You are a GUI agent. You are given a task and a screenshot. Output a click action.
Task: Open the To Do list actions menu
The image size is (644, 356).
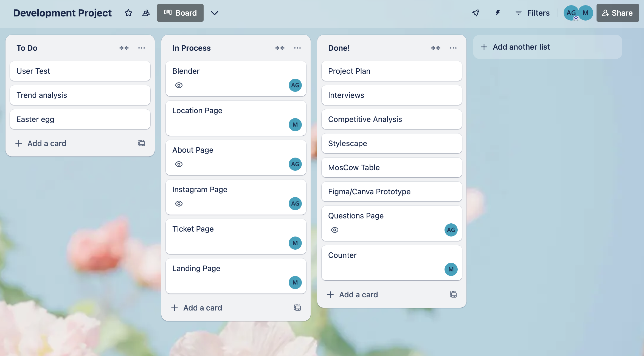142,48
